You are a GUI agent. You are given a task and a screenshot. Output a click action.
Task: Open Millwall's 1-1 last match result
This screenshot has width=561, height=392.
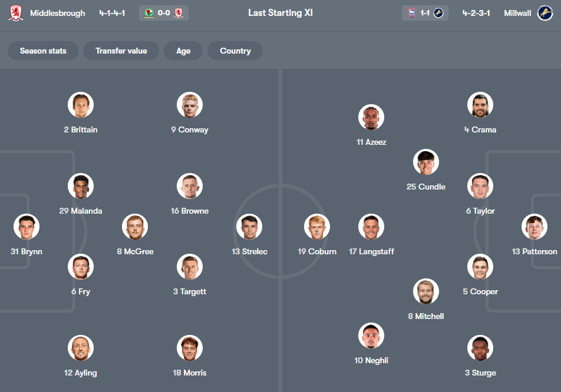click(424, 13)
